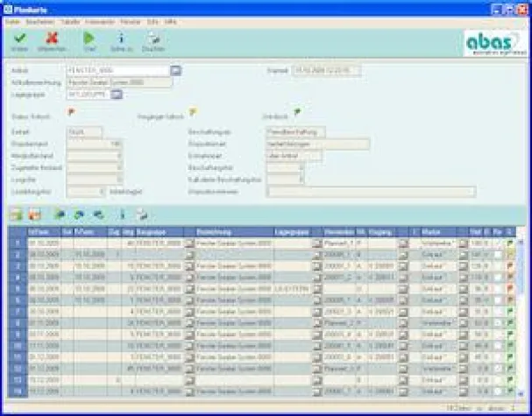The width and height of the screenshot is (532, 416).
Task: Open the lookup button beside Artikel field
Action: point(175,69)
